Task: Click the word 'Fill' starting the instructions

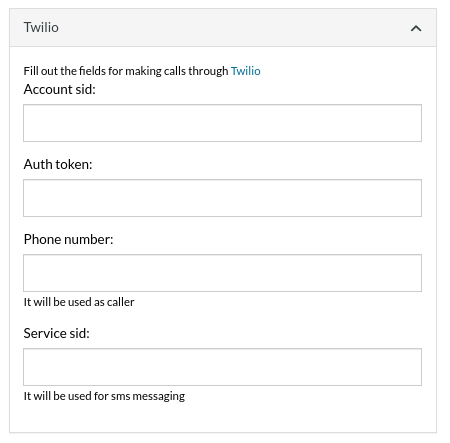Action: (31, 71)
